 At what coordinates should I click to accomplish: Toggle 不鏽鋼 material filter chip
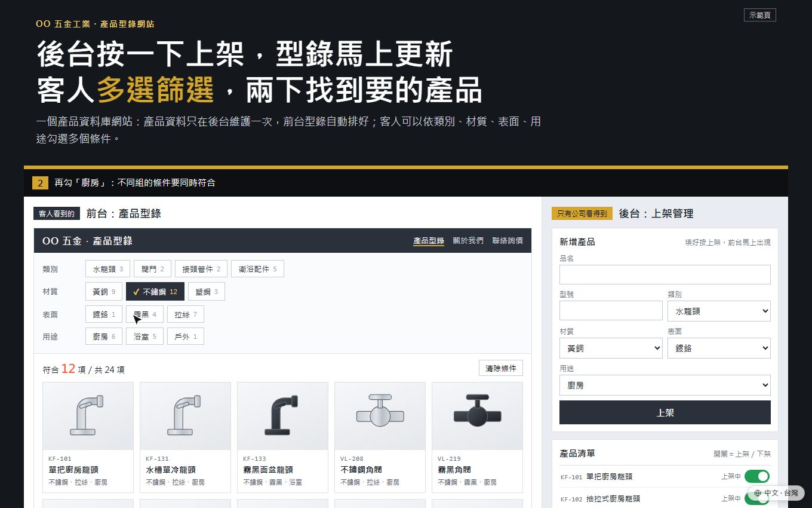(x=155, y=292)
